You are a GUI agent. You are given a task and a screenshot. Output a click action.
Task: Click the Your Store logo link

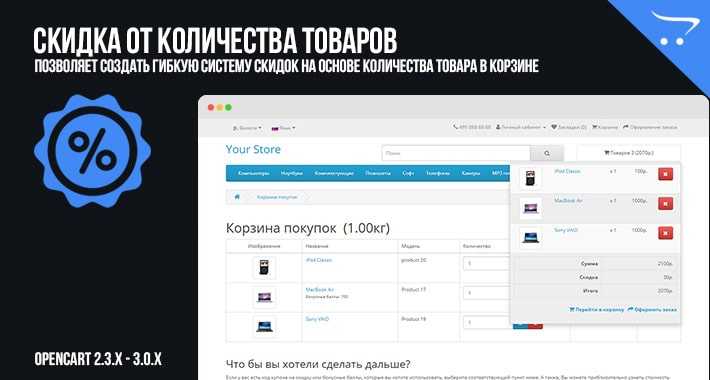[253, 149]
